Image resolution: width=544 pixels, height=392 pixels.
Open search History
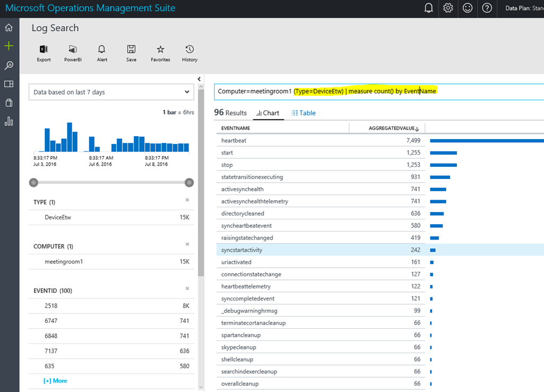click(x=190, y=49)
